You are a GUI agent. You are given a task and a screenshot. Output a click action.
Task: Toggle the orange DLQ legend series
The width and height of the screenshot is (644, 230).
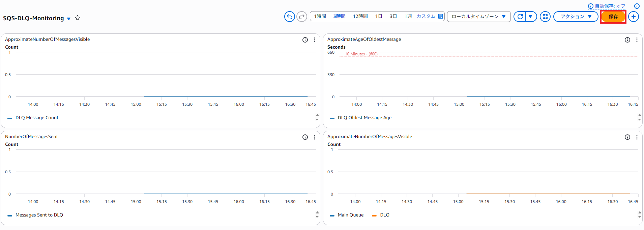[384, 215]
